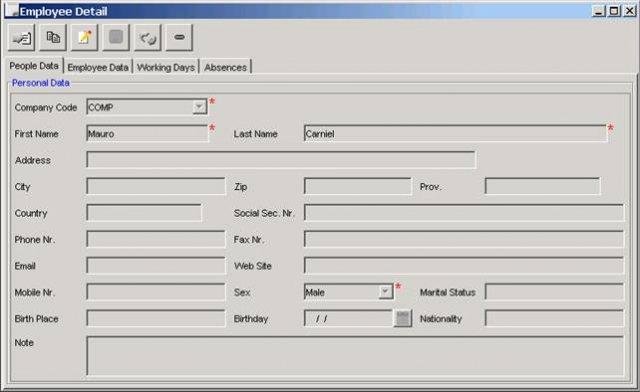Select the Working Days tab
This screenshot has height=392, width=640.
(x=166, y=67)
